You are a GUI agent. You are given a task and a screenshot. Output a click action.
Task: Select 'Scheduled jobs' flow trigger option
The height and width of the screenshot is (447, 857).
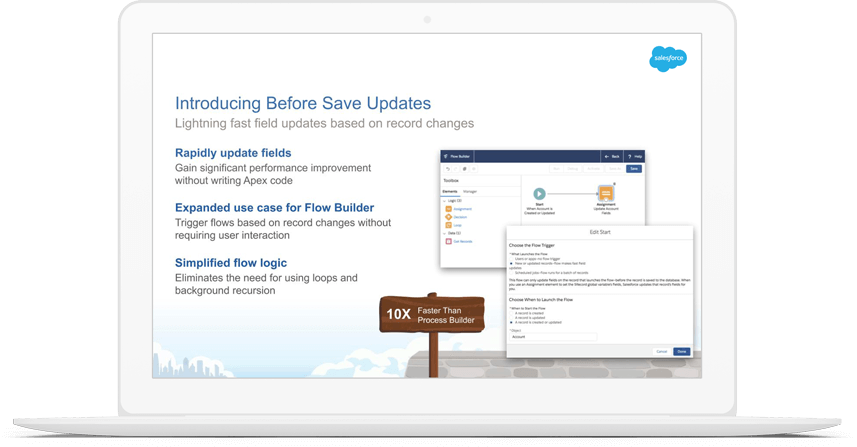[x=511, y=273]
